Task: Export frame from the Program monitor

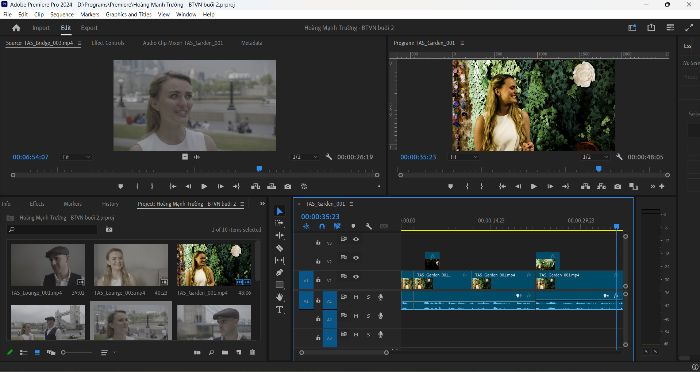Action: 617,186
